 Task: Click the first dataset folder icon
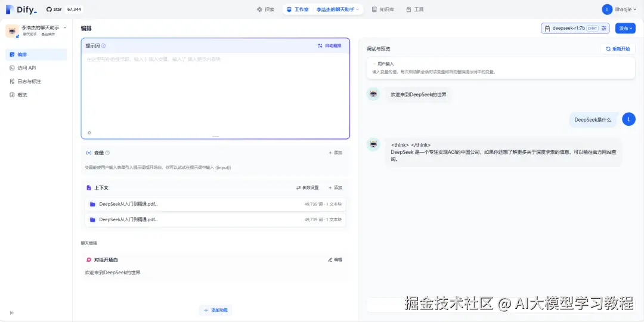pyautogui.click(x=93, y=204)
